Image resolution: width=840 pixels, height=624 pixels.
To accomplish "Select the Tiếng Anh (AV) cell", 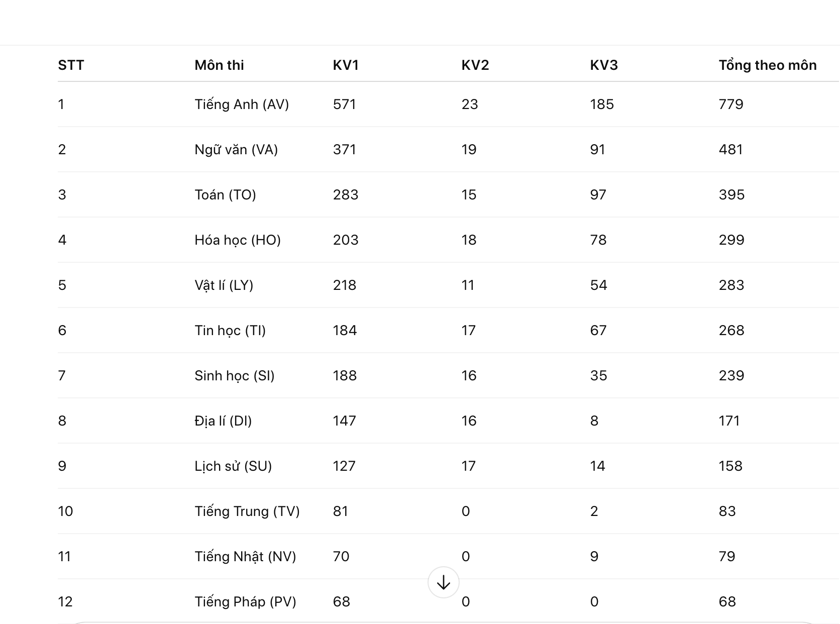I will tap(242, 105).
